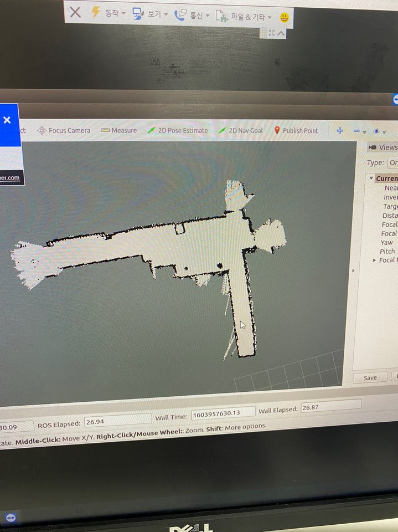Collapse the remote toolbar with the up chevron
Screen dimensions: 398x532
click(x=281, y=33)
